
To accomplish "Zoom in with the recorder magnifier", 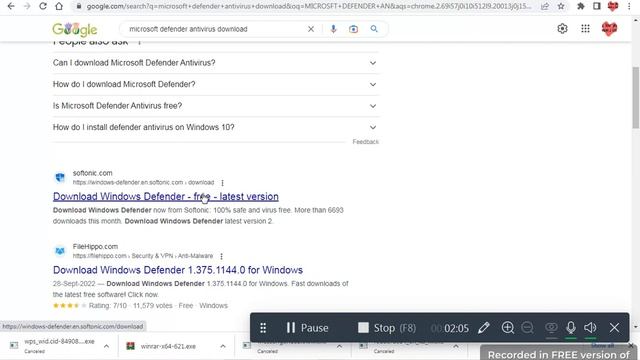I will click(x=508, y=328).
